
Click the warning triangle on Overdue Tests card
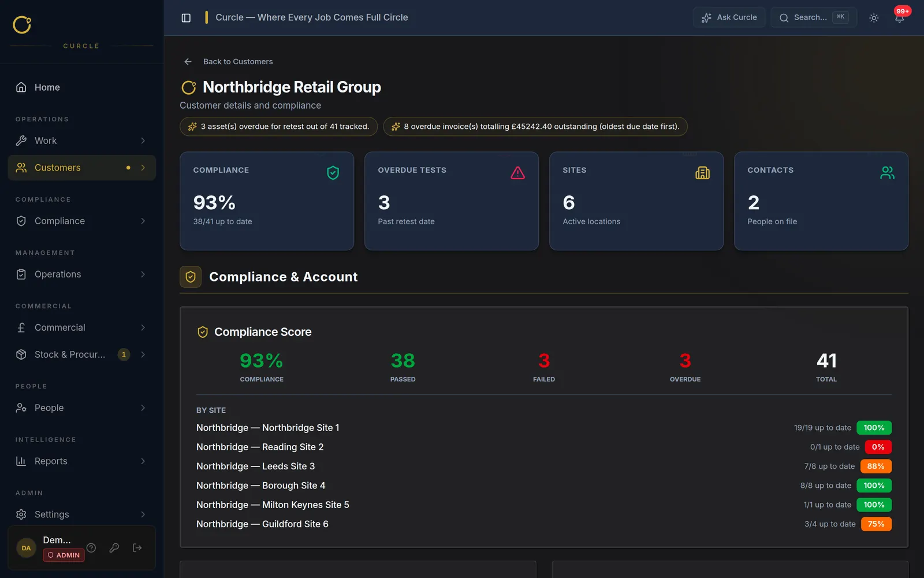518,172
